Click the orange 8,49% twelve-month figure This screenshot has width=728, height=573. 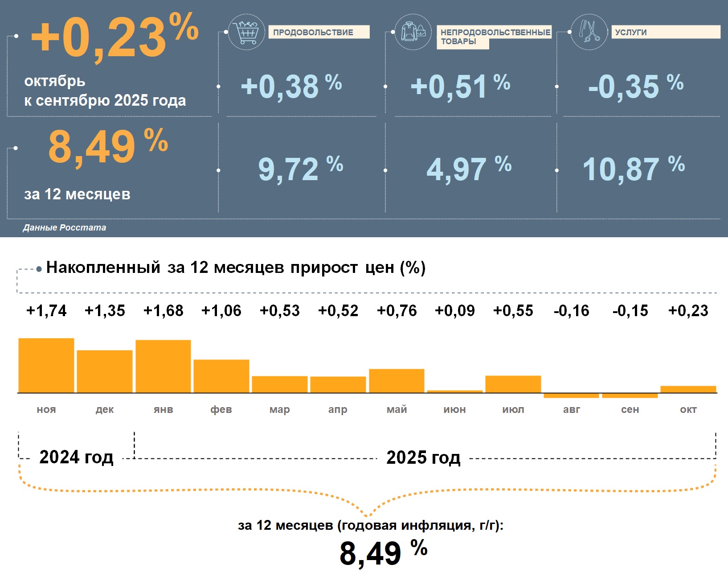coord(107,147)
